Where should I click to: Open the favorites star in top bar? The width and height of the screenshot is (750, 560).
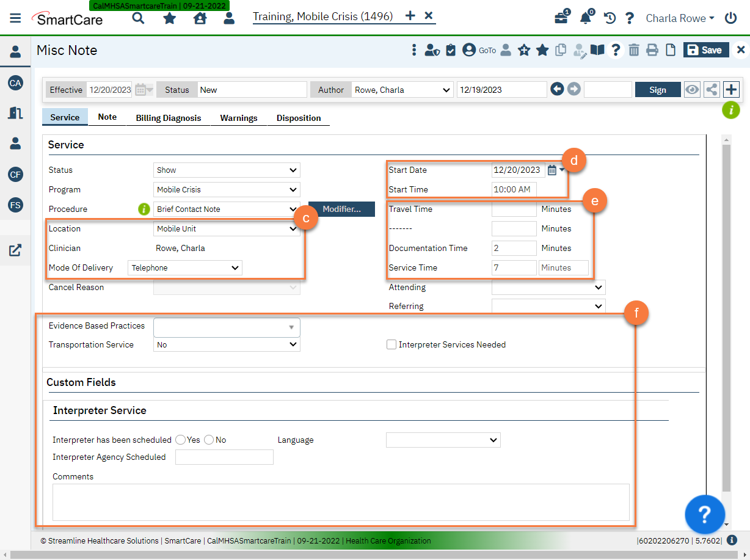[169, 18]
